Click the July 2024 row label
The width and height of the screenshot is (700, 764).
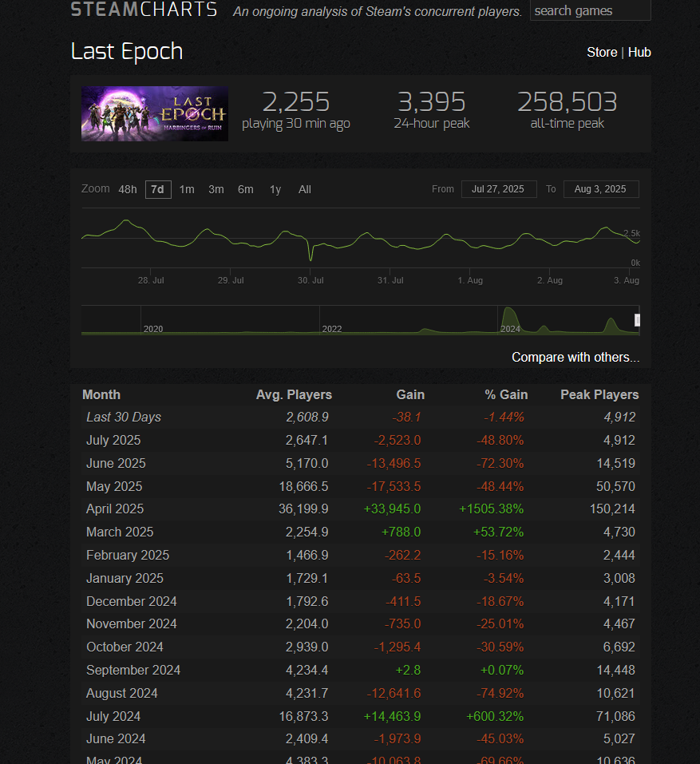click(x=113, y=716)
